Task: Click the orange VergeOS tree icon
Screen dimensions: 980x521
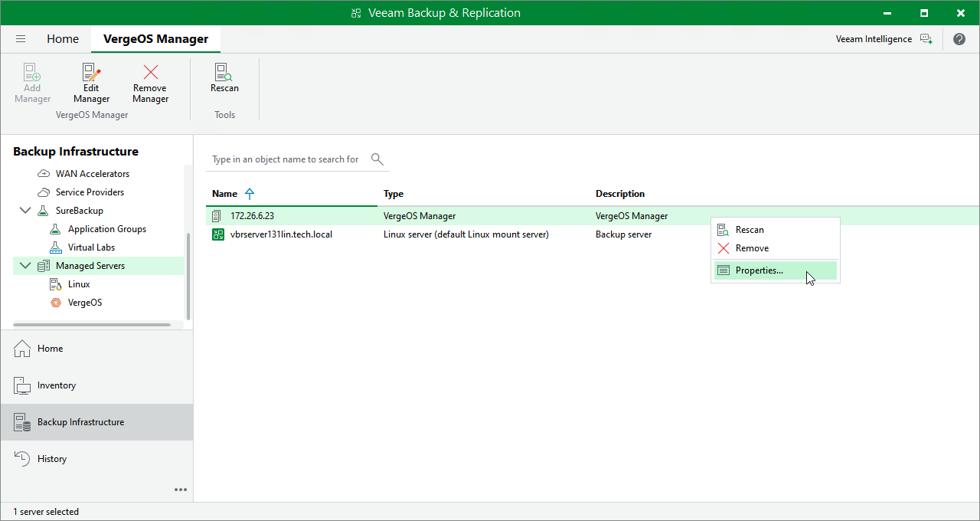Action: click(x=55, y=303)
